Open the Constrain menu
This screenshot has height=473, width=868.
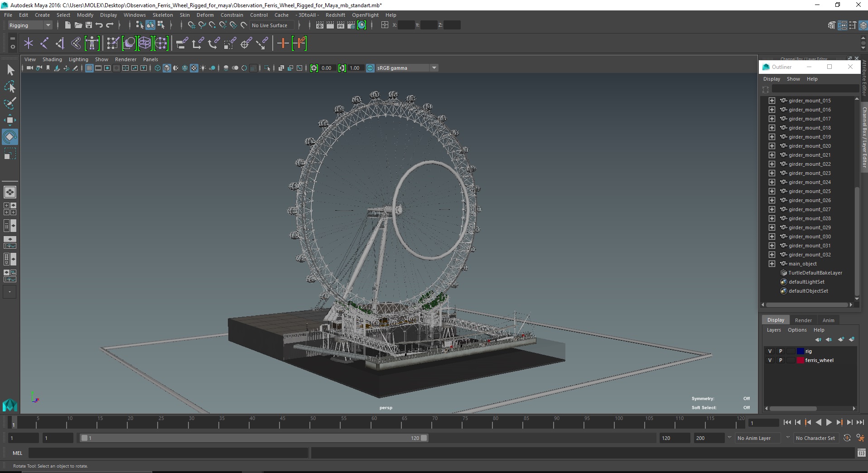point(231,15)
